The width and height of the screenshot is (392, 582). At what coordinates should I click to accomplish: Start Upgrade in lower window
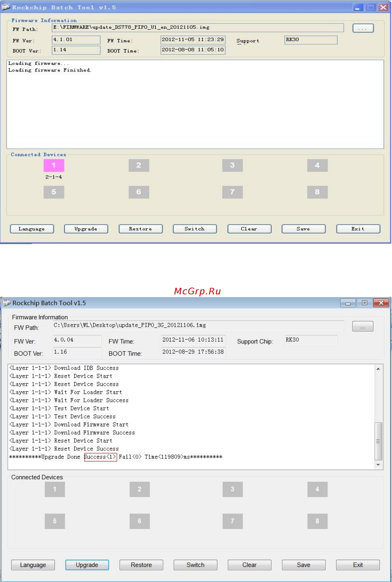pos(87,565)
